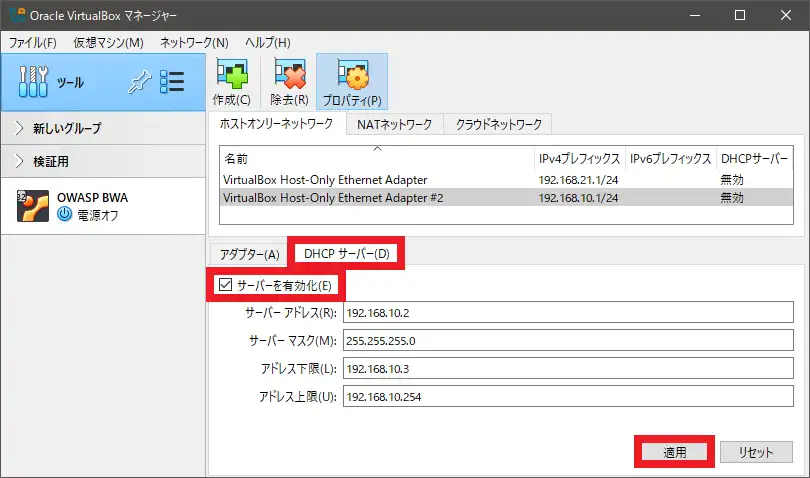Open the 仮想マシン(M) menu

tap(108, 42)
